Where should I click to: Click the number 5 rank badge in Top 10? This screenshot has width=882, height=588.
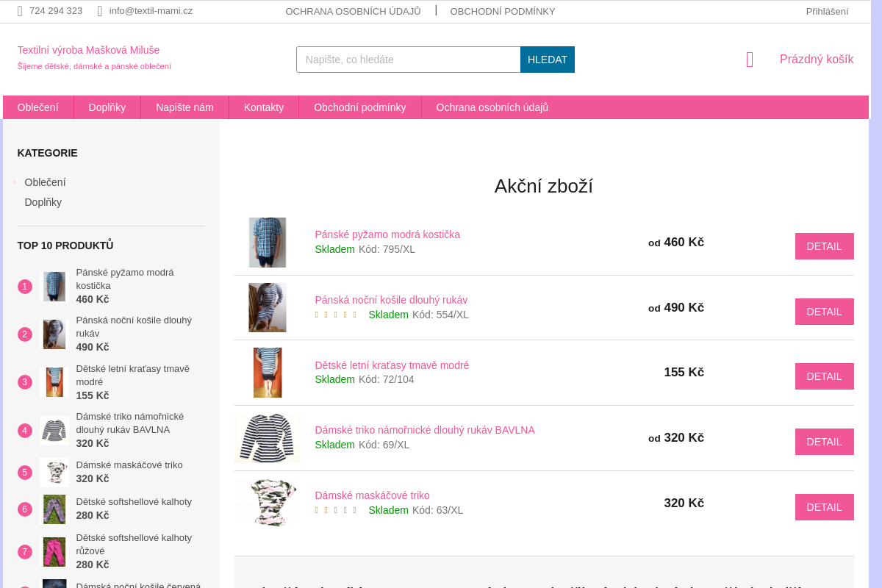(x=25, y=473)
